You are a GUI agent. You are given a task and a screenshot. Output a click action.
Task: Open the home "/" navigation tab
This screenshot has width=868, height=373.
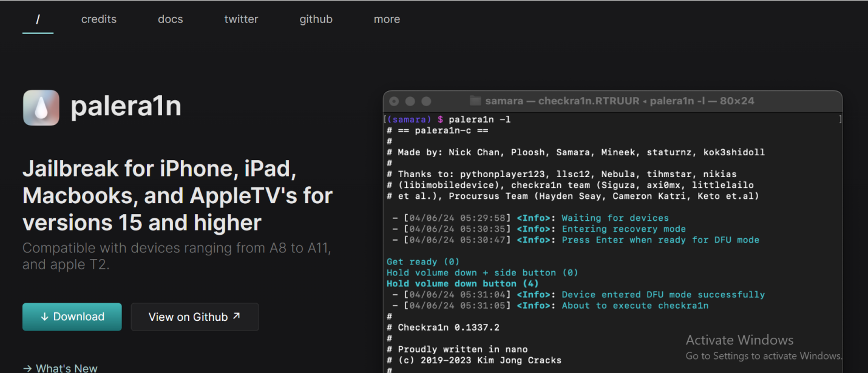(x=38, y=19)
